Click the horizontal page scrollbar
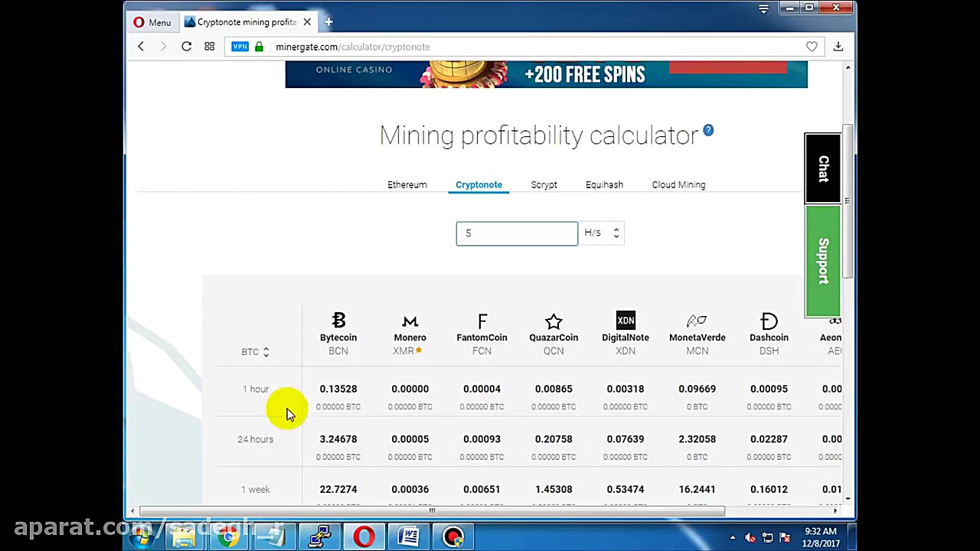 tap(431, 510)
